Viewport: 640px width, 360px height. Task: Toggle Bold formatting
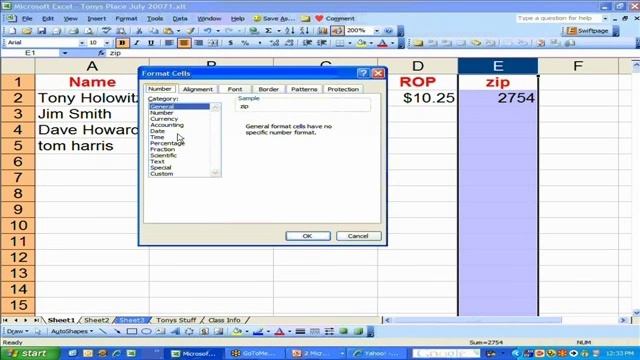[122, 43]
